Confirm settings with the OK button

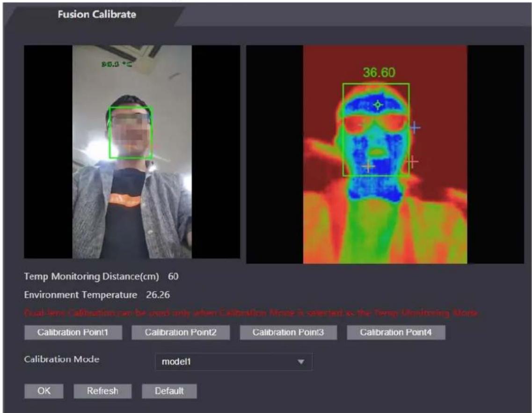point(44,391)
